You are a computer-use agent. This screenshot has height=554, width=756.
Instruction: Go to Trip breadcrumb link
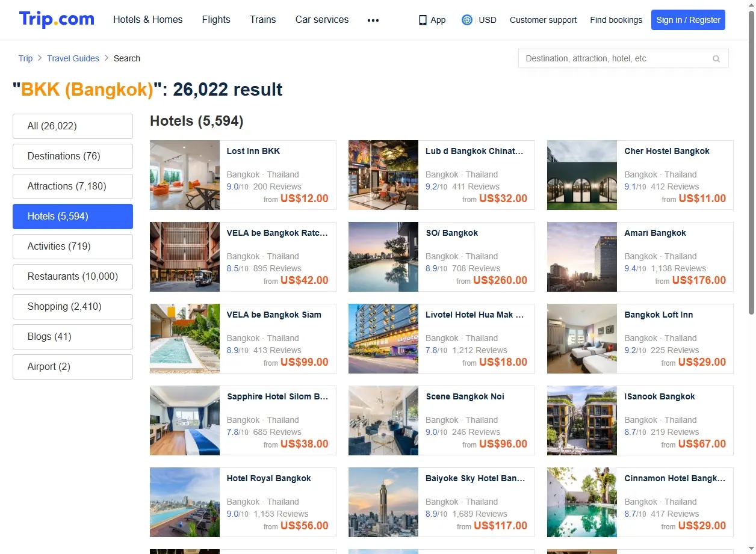[25, 58]
